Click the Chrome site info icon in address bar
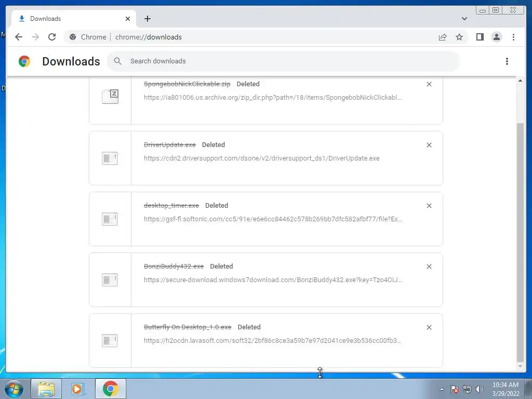Image resolution: width=532 pixels, height=399 pixels. (x=73, y=37)
